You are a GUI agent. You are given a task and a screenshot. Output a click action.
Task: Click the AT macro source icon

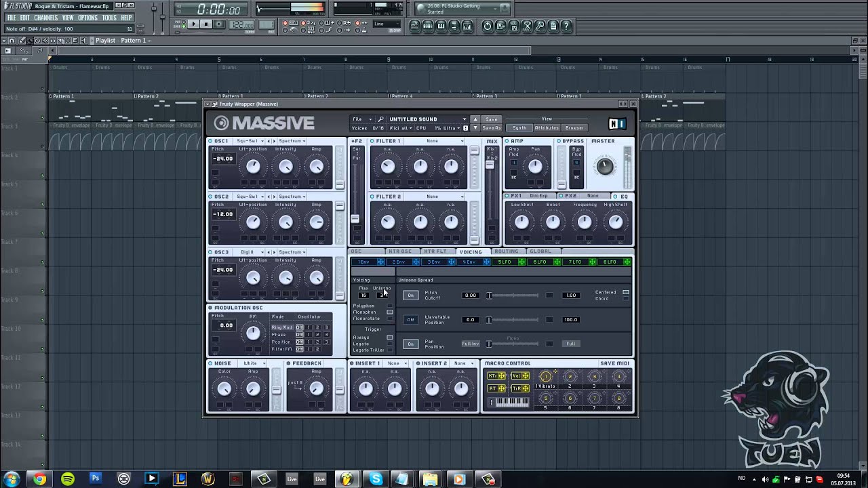tap(497, 388)
